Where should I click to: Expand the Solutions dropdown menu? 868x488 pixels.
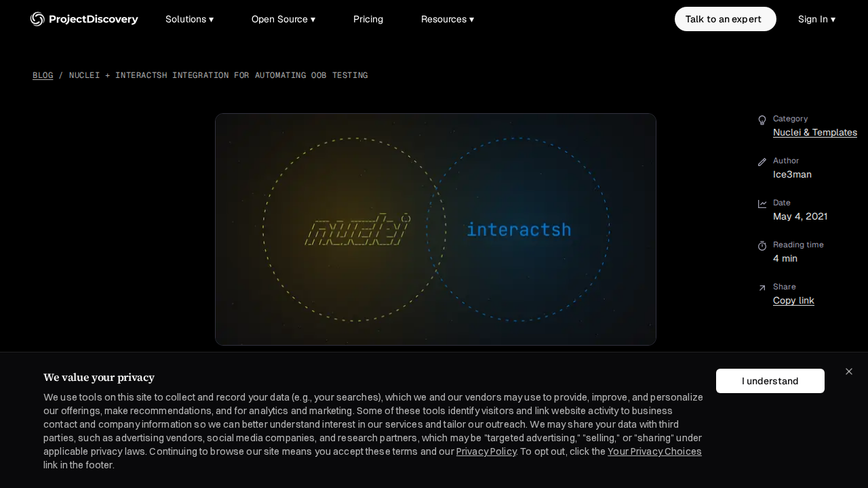190,19
